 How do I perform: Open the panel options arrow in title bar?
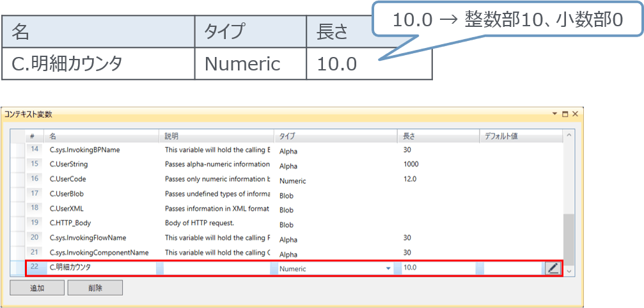point(554,114)
